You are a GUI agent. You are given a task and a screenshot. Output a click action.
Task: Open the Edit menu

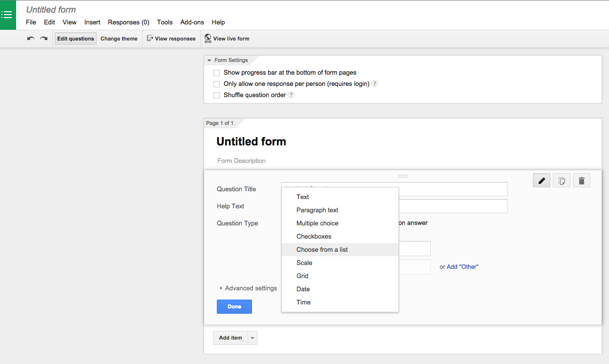[x=49, y=22]
